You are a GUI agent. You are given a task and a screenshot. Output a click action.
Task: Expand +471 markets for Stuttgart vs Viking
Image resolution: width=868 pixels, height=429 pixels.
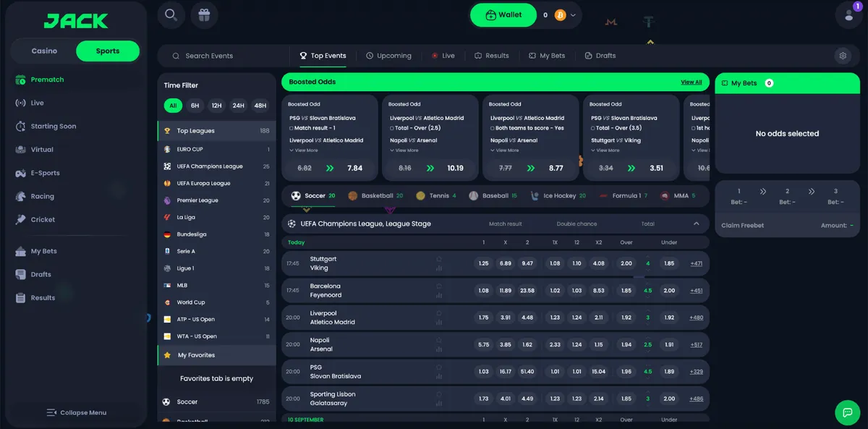(x=696, y=264)
